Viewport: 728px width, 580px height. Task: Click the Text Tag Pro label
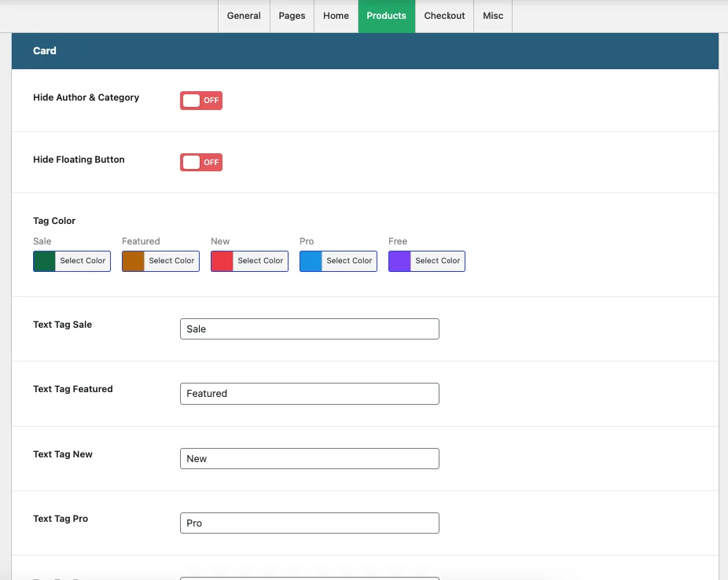click(61, 519)
